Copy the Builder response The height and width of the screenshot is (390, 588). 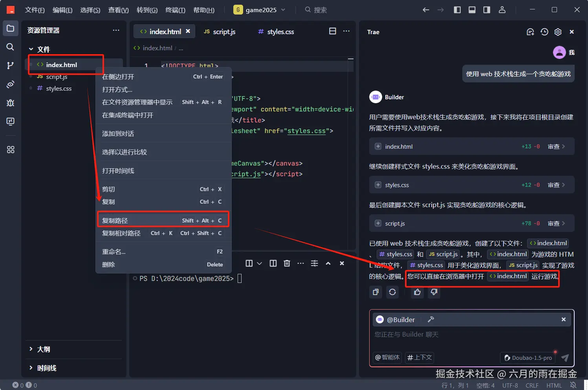point(376,292)
